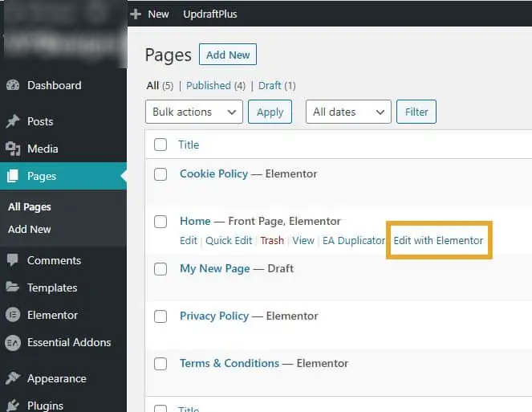
Task: Filter the list to Draft pages
Action: click(x=270, y=85)
